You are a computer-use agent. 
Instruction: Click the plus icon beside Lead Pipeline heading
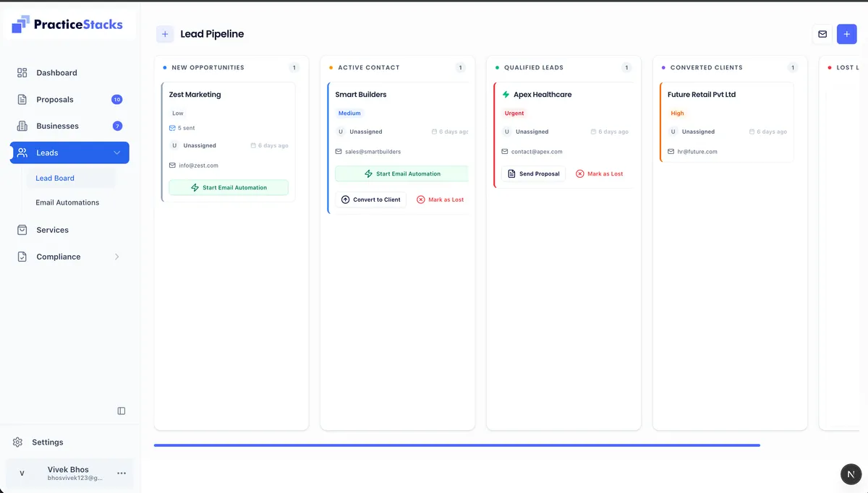pyautogui.click(x=165, y=33)
